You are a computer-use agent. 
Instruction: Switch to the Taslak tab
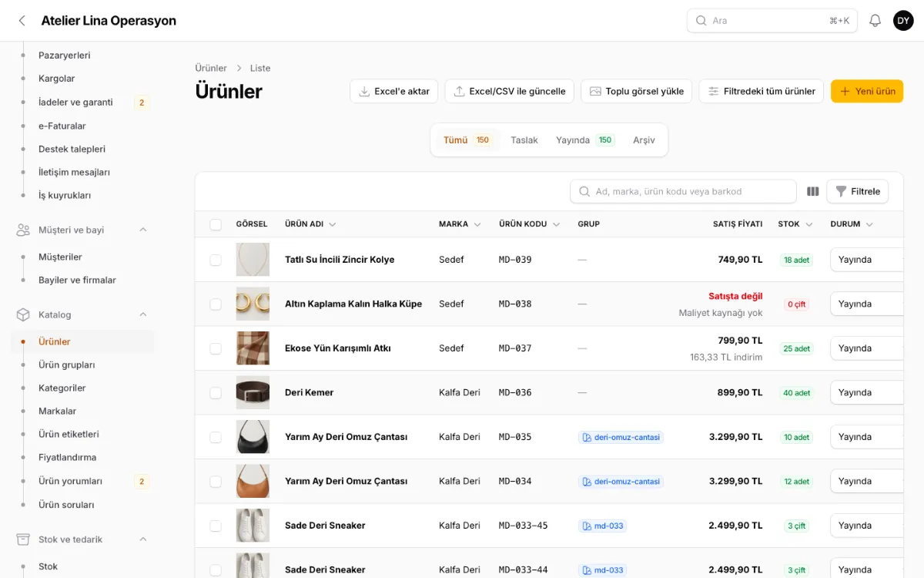click(524, 140)
